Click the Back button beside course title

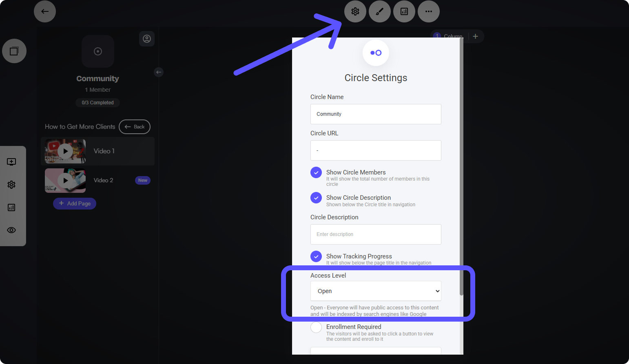point(135,127)
